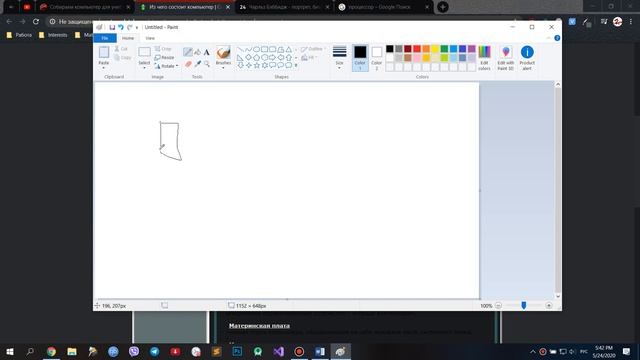Choose the Right arrow shape
This screenshot has width=640, height=360.
pos(272,58)
